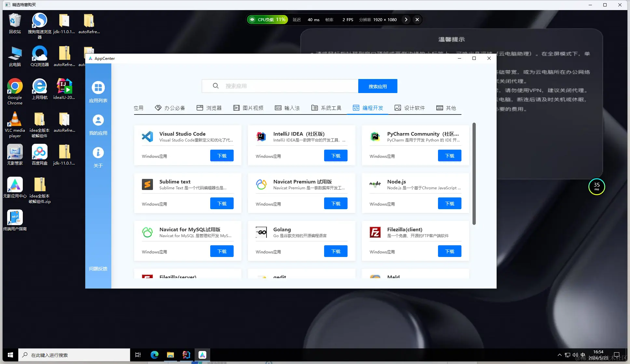Click the AppCenter list vertical scrollbar
Image resolution: width=630 pixels, height=364 pixels.
474,174
